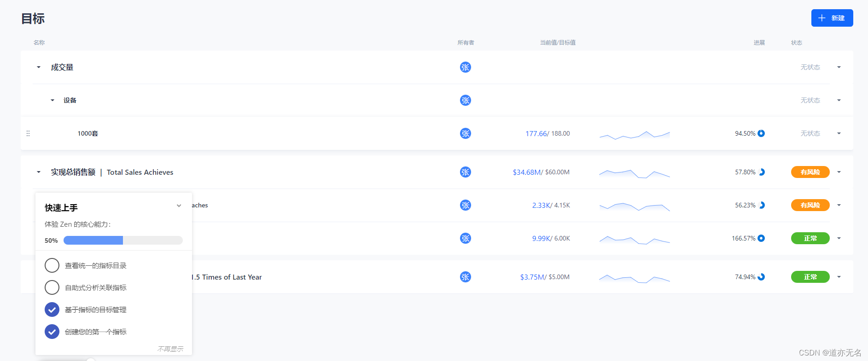Click drag handle icon of 1000套 row
Screen dimensions: 868x361
[28, 133]
